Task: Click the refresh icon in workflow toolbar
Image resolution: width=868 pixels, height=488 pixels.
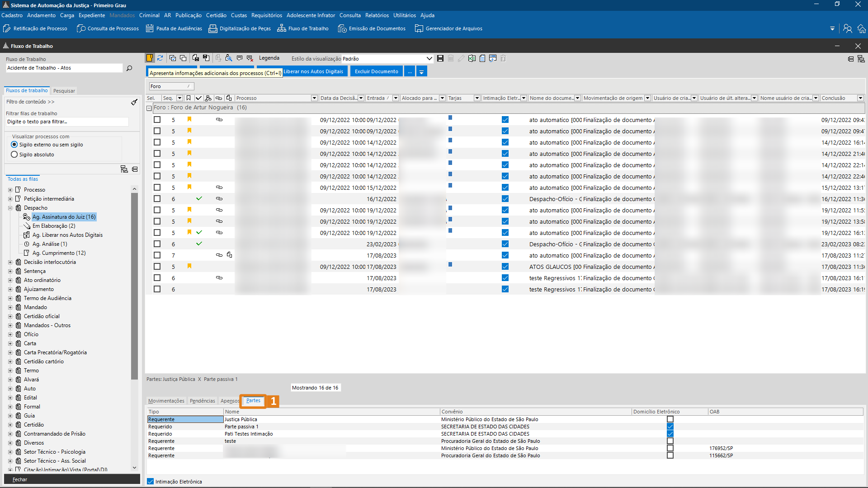Action: point(160,58)
